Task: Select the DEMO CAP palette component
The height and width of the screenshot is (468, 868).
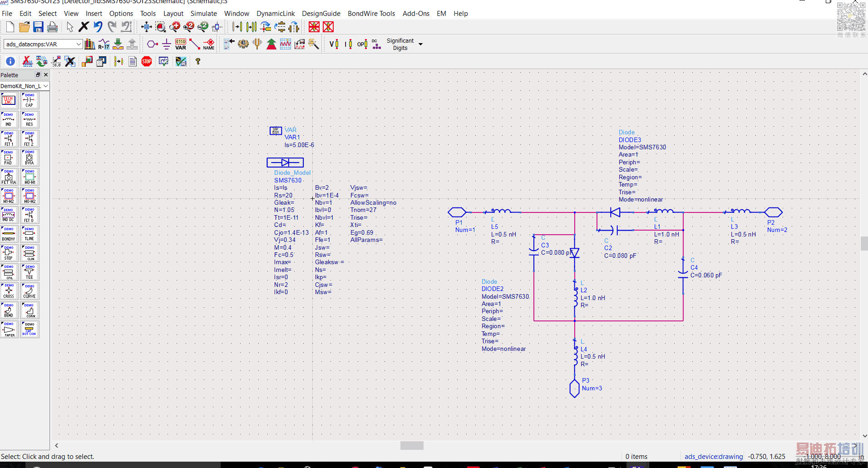Action: click(x=30, y=100)
